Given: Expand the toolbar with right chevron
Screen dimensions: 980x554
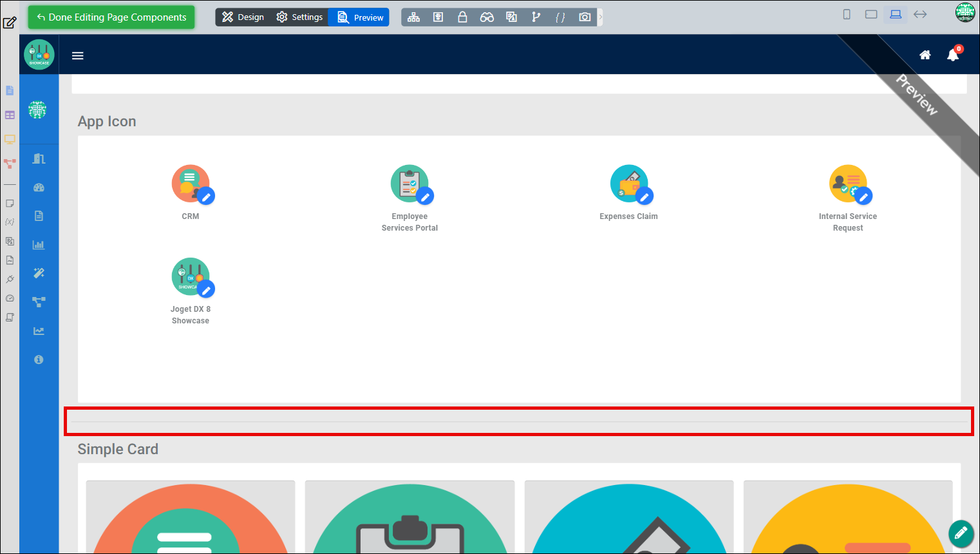Looking at the screenshot, I should (600, 17).
